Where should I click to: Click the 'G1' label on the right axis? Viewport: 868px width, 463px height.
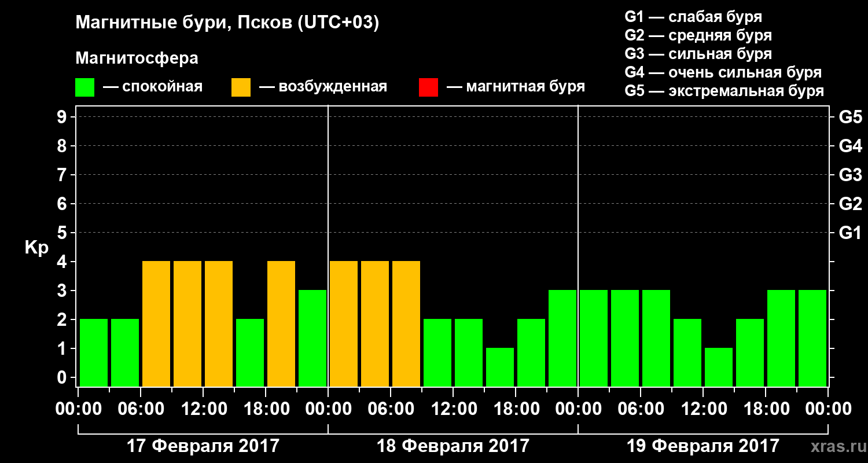point(850,233)
